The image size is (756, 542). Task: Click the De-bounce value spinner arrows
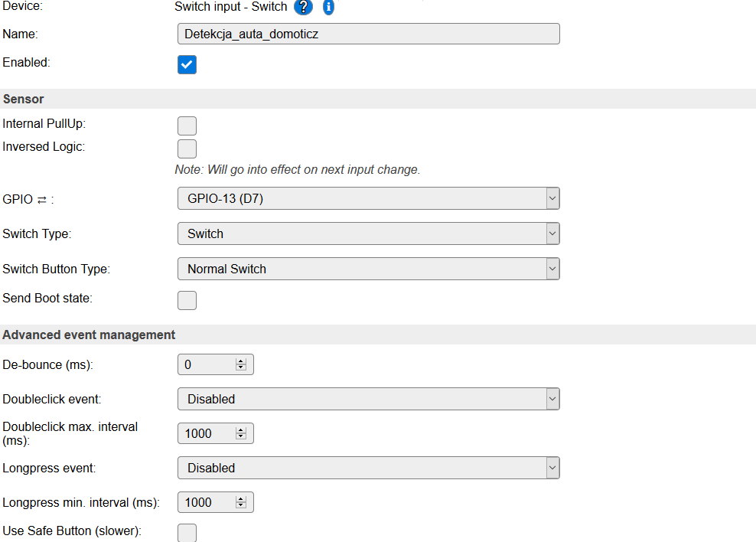point(241,365)
